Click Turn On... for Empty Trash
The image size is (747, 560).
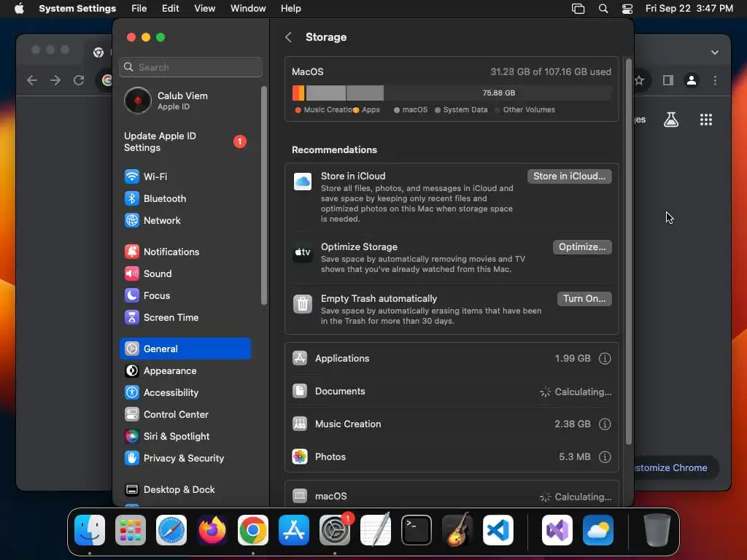click(584, 298)
